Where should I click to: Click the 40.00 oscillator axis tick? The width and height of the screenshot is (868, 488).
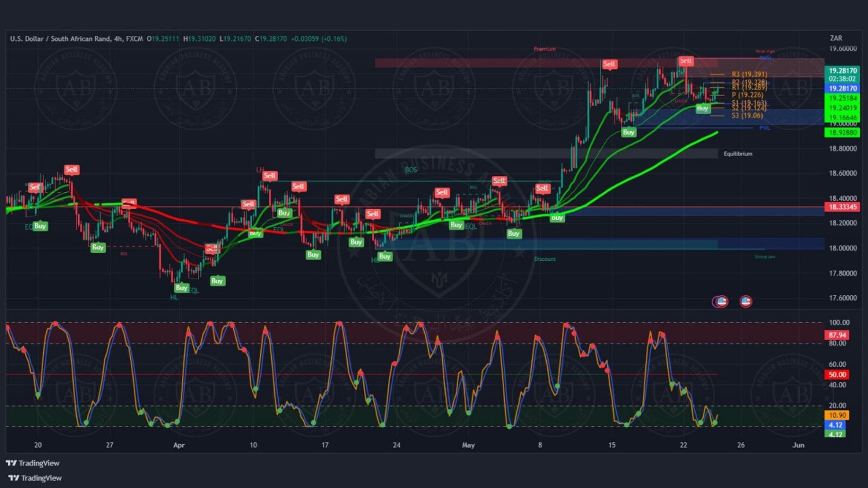[838, 385]
